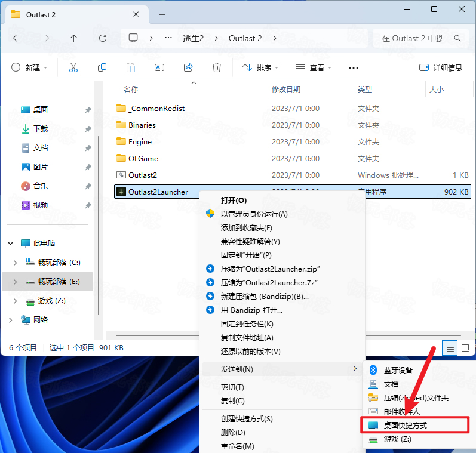476x453 pixels.
Task: Sort by 大小 column header
Action: (x=437, y=89)
